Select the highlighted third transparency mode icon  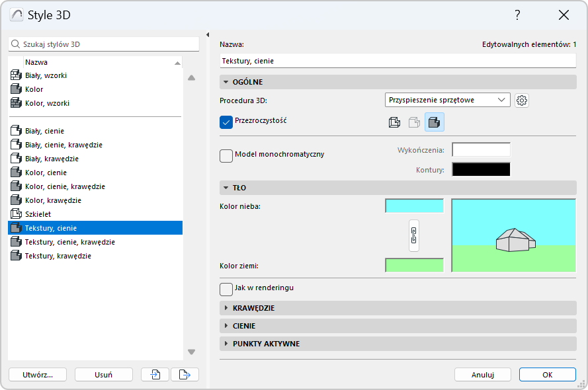pos(435,122)
